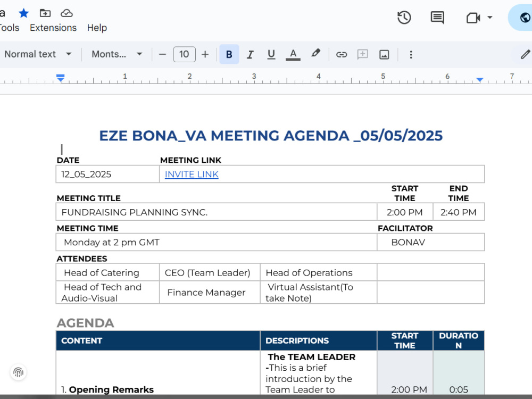Viewport: 532px width, 399px height.
Task: Toggle underline formatting
Action: pos(271,54)
